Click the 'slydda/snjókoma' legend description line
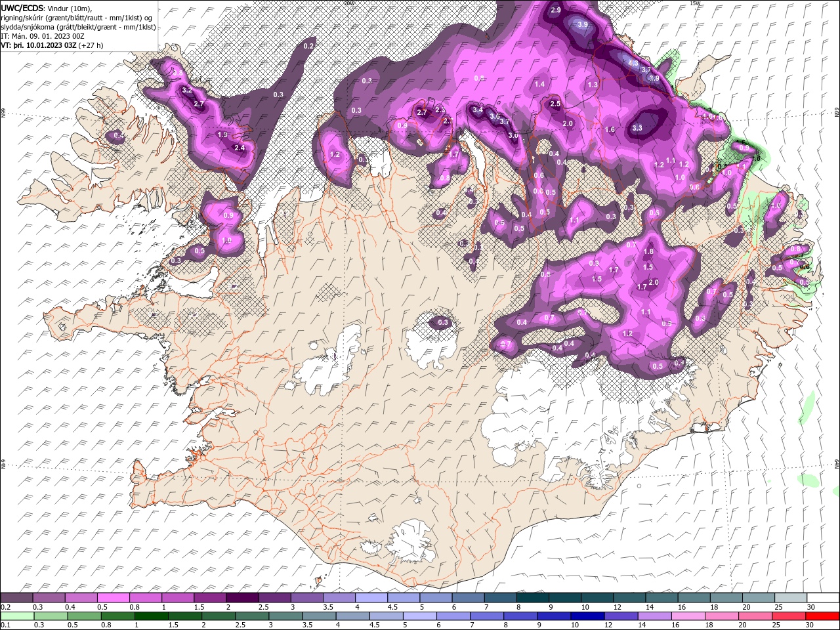The width and height of the screenshot is (840, 630). [79, 27]
